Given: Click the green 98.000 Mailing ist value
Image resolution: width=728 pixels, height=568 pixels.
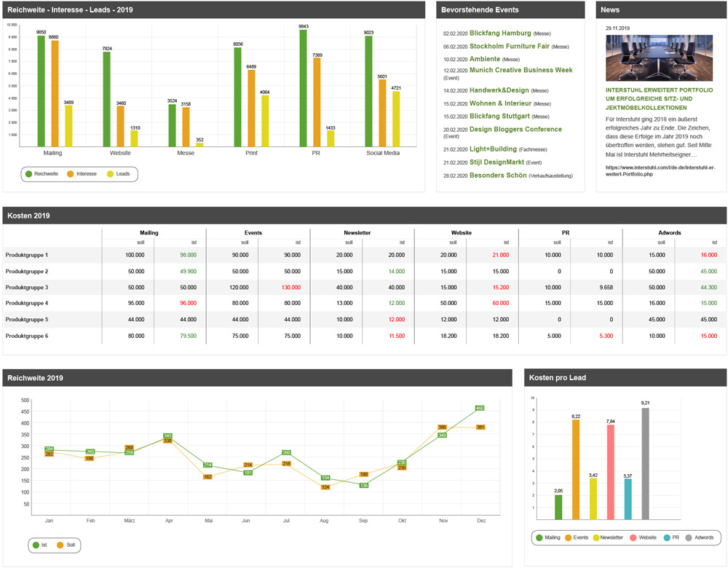Looking at the screenshot, I should click(x=188, y=255).
